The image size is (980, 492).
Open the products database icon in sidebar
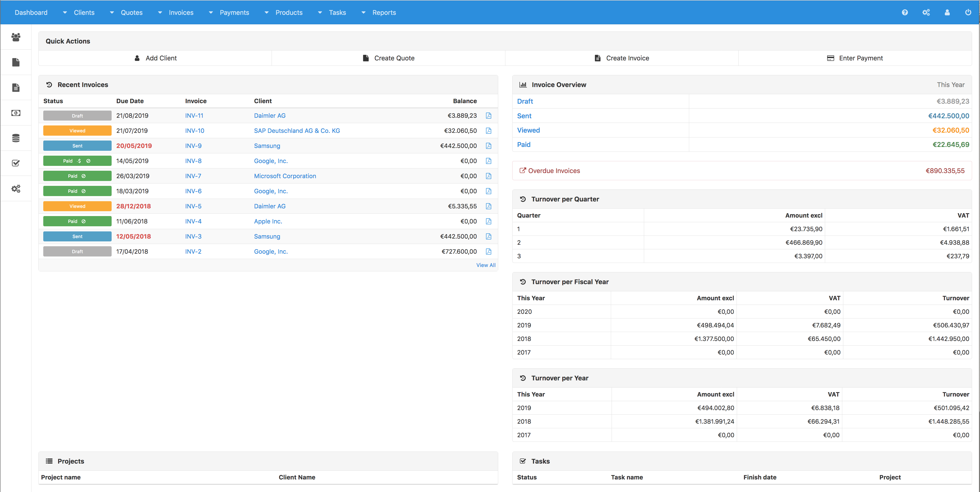tap(16, 138)
